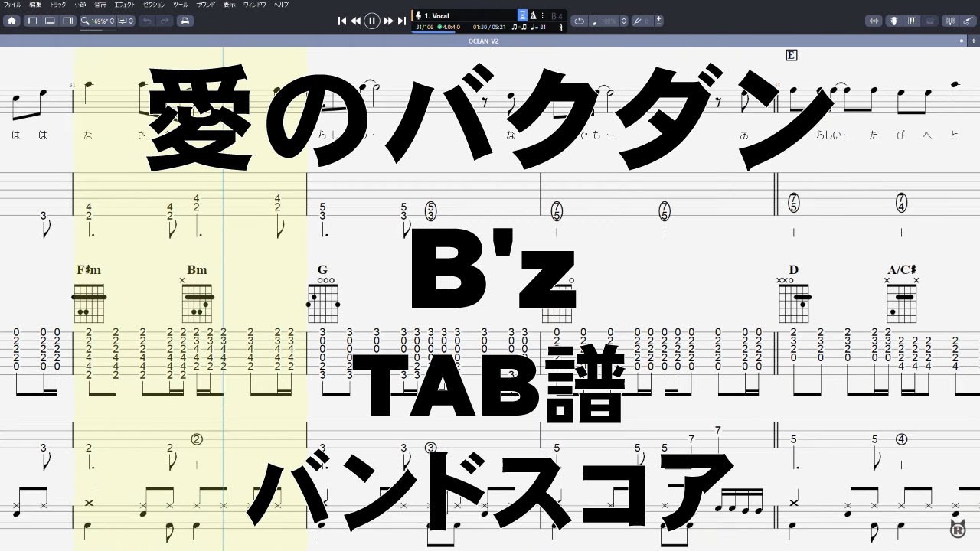Rewind to previous bar
Image resolution: width=980 pixels, height=551 pixels.
coord(356,21)
